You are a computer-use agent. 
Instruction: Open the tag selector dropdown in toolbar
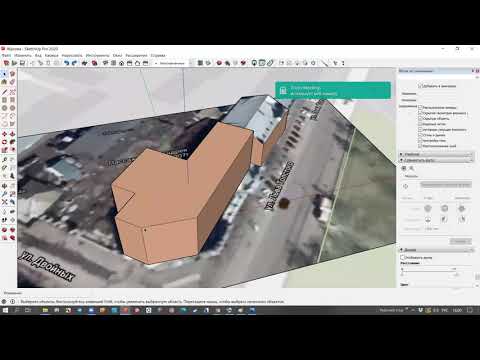click(x=172, y=63)
